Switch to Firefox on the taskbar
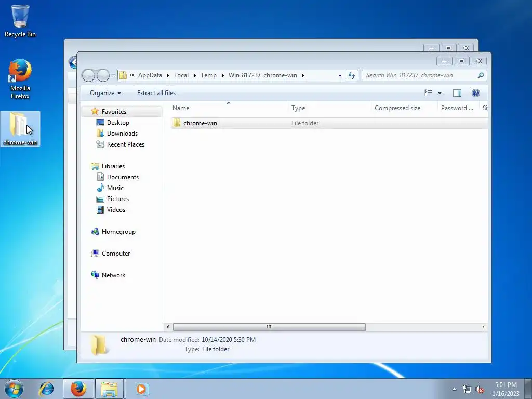Image resolution: width=532 pixels, height=399 pixels. [x=78, y=389]
